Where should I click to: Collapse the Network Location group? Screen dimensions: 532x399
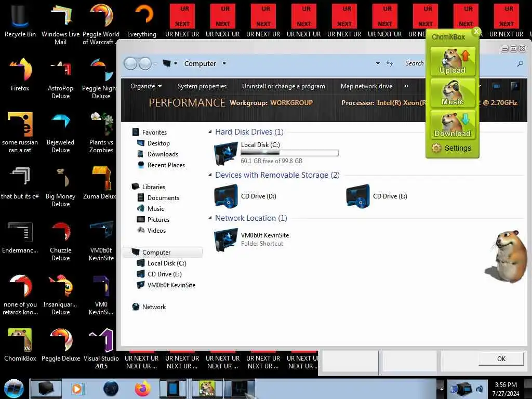pos(210,218)
